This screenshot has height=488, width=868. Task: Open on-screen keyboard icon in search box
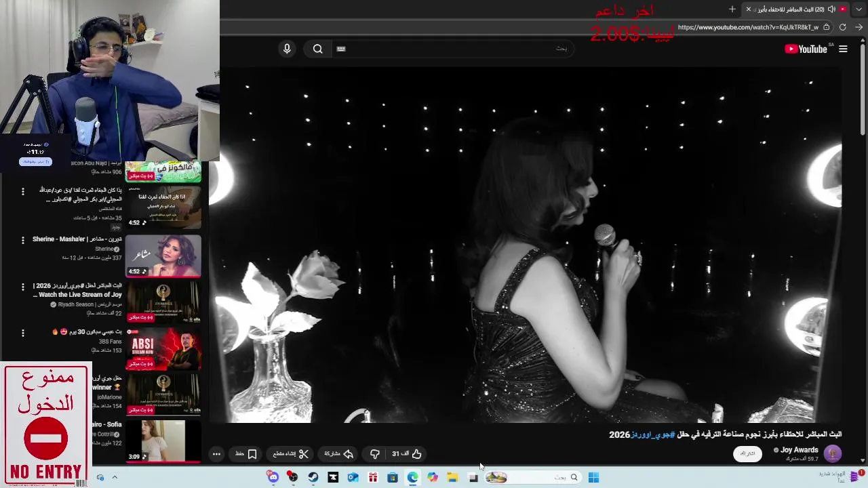tap(341, 49)
